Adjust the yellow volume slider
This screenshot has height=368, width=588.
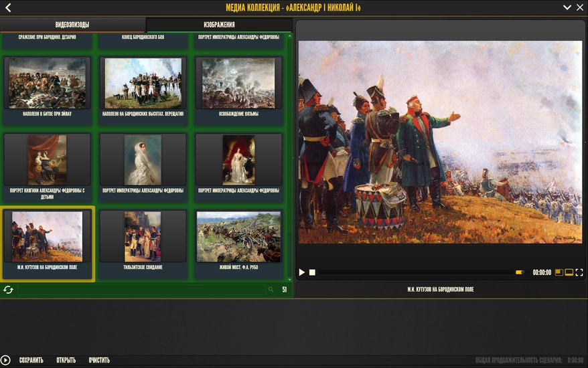click(519, 273)
